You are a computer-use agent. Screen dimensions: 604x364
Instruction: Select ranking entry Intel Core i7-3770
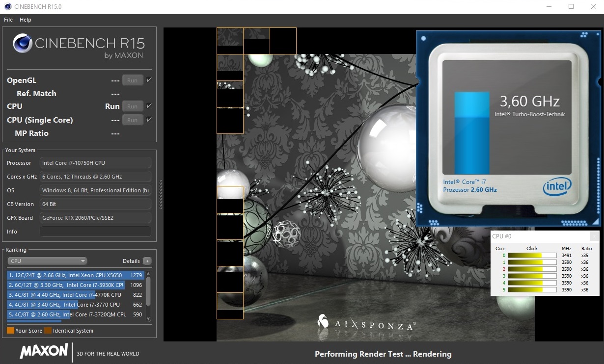[75, 305]
